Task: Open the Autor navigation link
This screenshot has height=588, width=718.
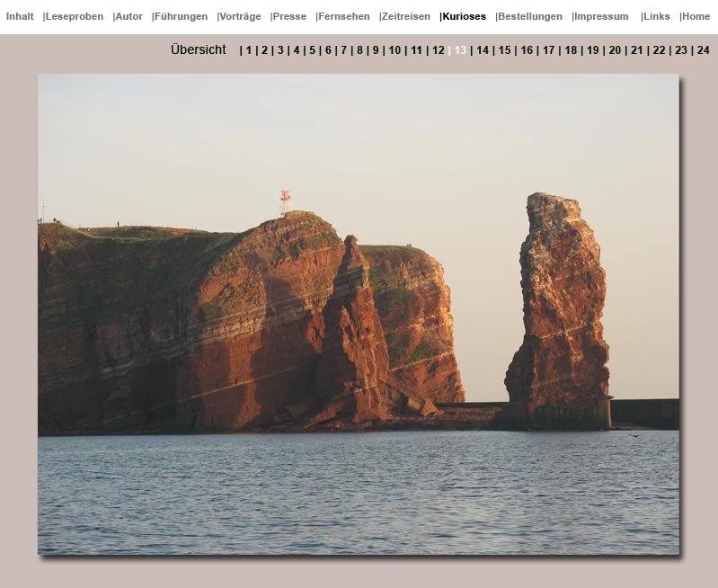Action: [x=129, y=16]
